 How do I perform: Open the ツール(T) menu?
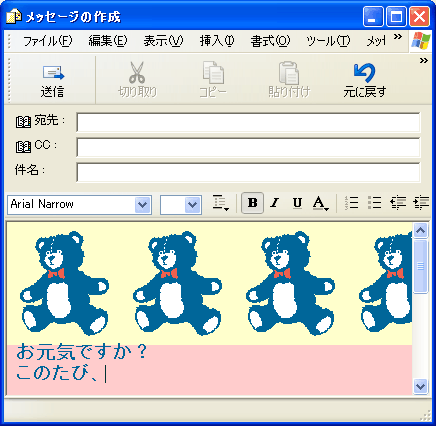point(328,41)
